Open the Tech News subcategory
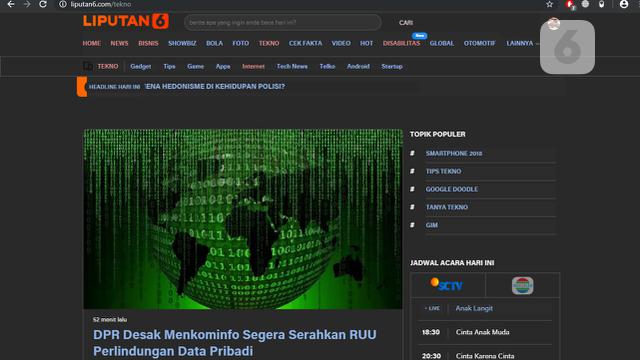This screenshot has height=360, width=640. 292,67
